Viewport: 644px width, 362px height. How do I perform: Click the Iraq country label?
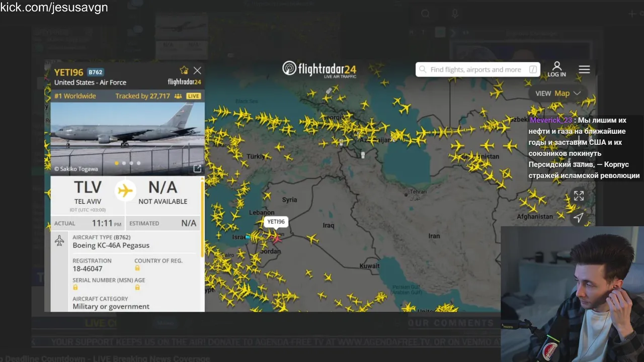point(329,225)
